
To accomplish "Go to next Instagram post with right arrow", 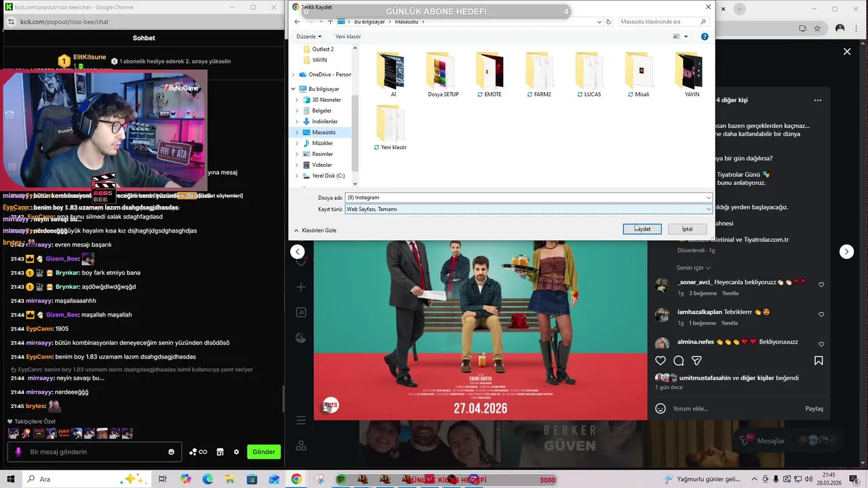I will (846, 251).
